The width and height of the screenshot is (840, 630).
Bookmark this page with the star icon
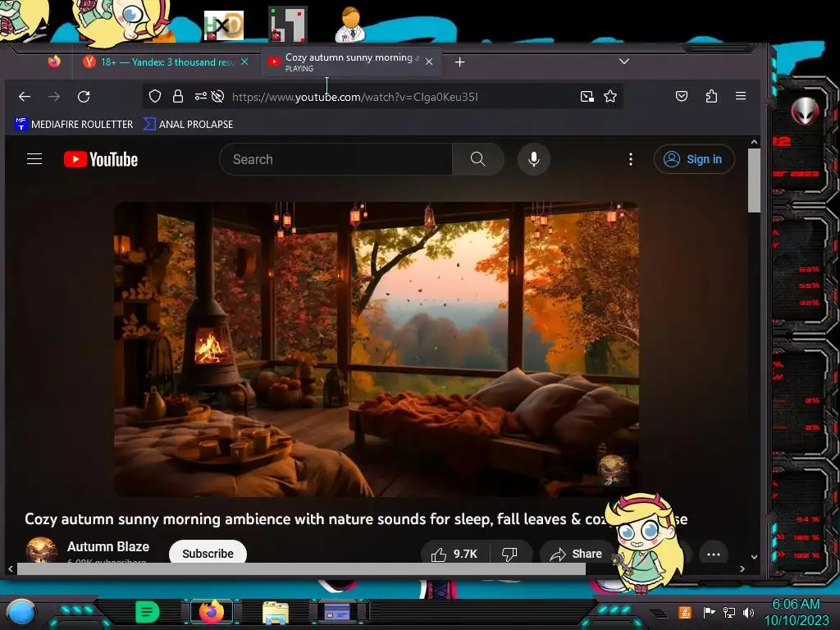click(x=610, y=97)
